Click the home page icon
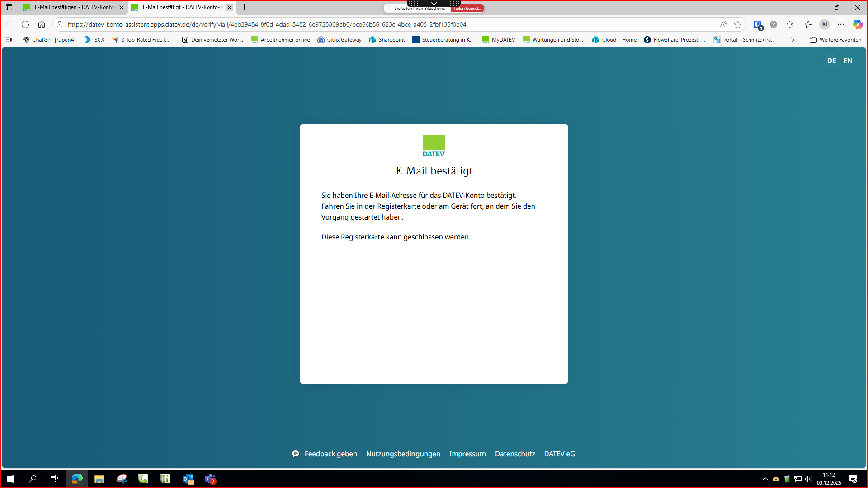This screenshot has width=868, height=488. pyautogui.click(x=42, y=24)
